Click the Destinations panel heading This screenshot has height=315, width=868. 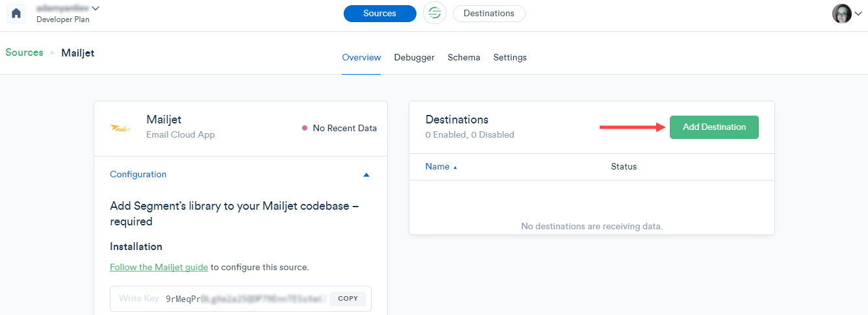pyautogui.click(x=457, y=120)
